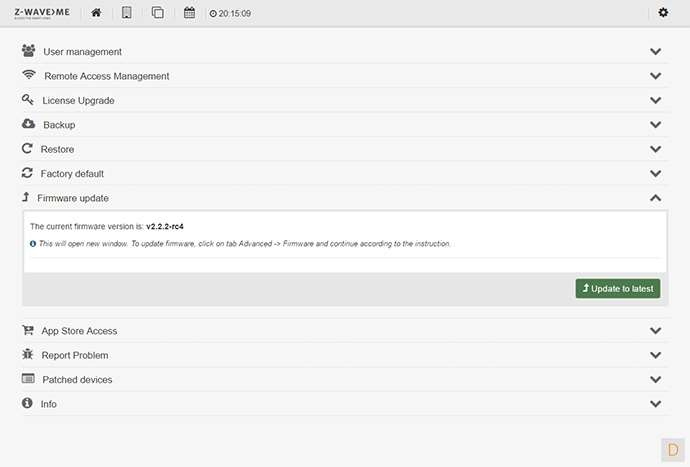This screenshot has width=690, height=467.
Task: Go to the home dashboard icon
Action: coord(96,13)
